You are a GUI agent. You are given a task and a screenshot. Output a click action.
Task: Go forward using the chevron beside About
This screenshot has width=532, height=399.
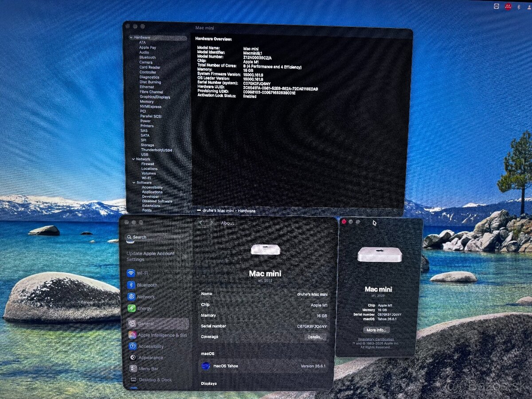(211, 223)
